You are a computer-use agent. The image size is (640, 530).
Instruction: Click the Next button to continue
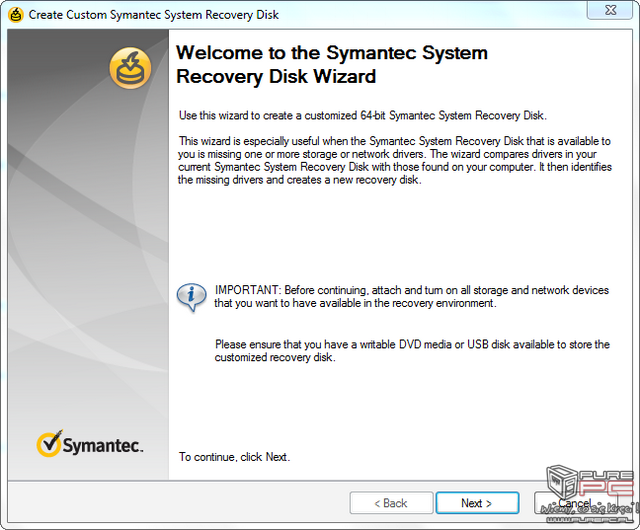click(477, 503)
